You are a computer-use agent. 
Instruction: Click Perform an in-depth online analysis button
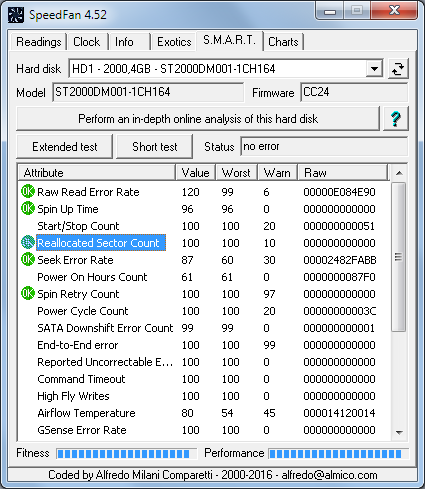point(198,119)
